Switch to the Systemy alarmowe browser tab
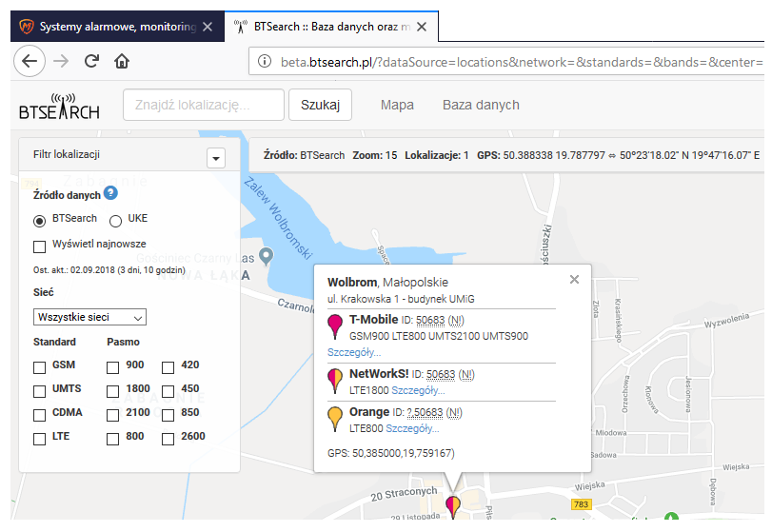772x532 pixels. tap(109, 27)
